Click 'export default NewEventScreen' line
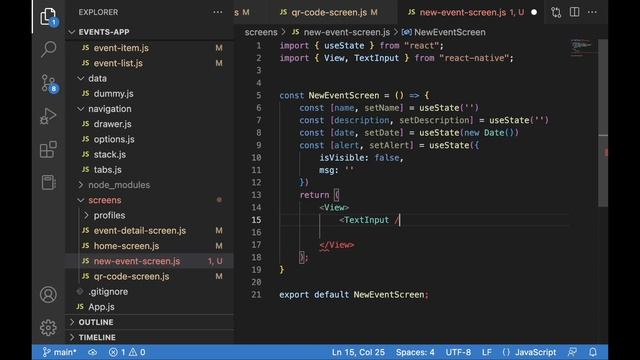The width and height of the screenshot is (640, 360). (353, 294)
